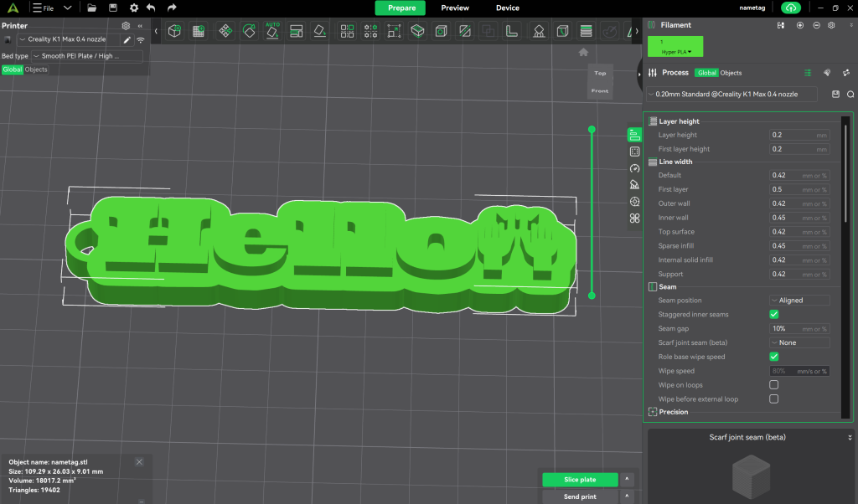Open the Support settings side icon
Viewport: 858px width, 504px height.
click(x=634, y=185)
